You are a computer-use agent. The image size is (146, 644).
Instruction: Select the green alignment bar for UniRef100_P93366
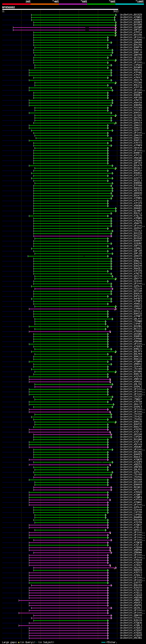76,83
